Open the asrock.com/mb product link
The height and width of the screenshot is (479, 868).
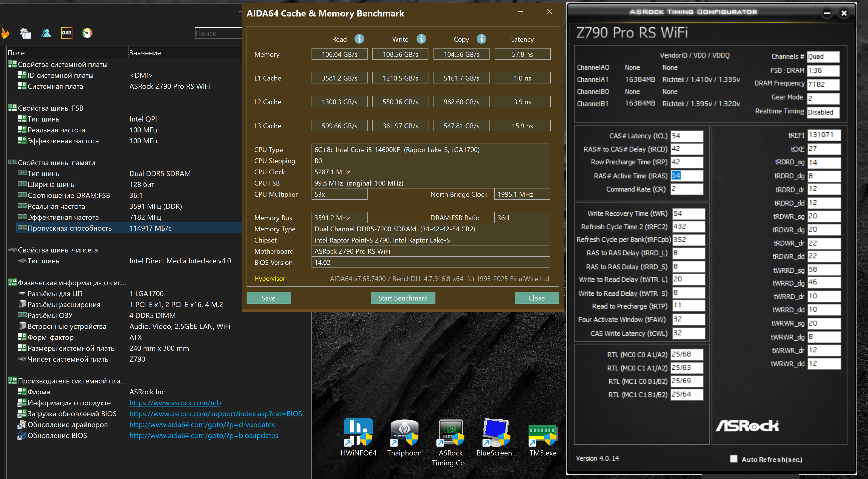(175, 403)
